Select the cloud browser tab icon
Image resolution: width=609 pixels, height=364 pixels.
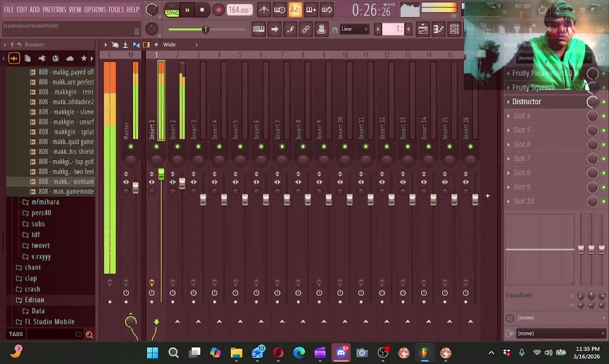[x=70, y=59]
